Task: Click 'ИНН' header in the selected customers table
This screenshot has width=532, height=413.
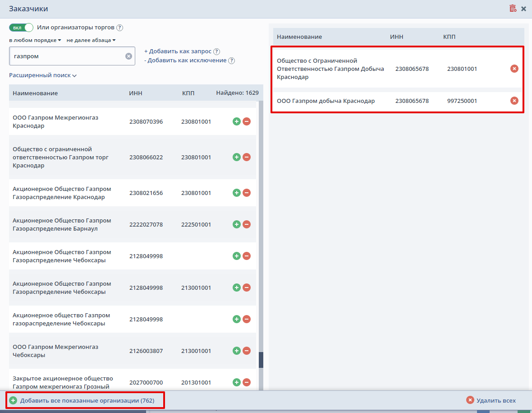Action: (397, 37)
